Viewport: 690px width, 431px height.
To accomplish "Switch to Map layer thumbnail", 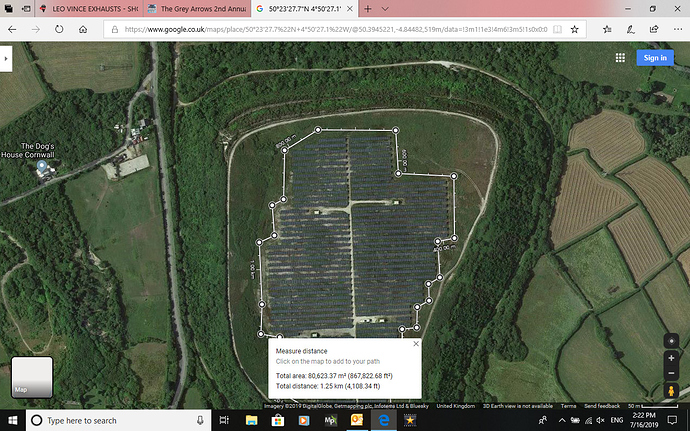I will click(x=32, y=377).
